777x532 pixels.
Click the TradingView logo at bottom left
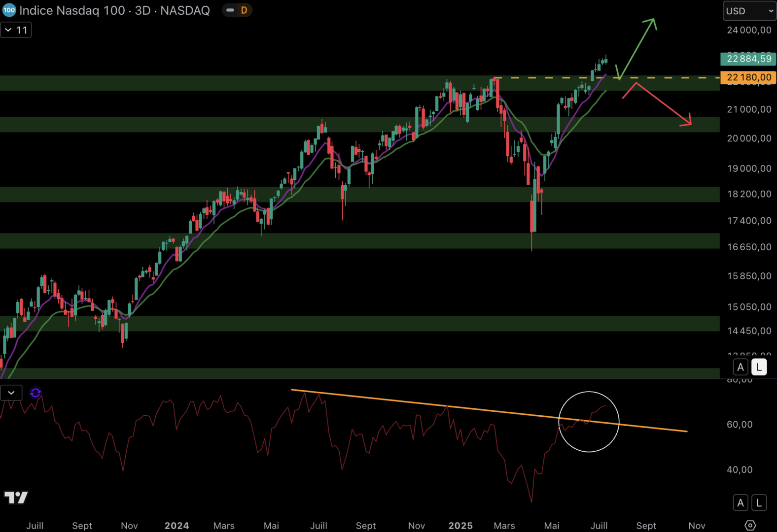pyautogui.click(x=16, y=498)
